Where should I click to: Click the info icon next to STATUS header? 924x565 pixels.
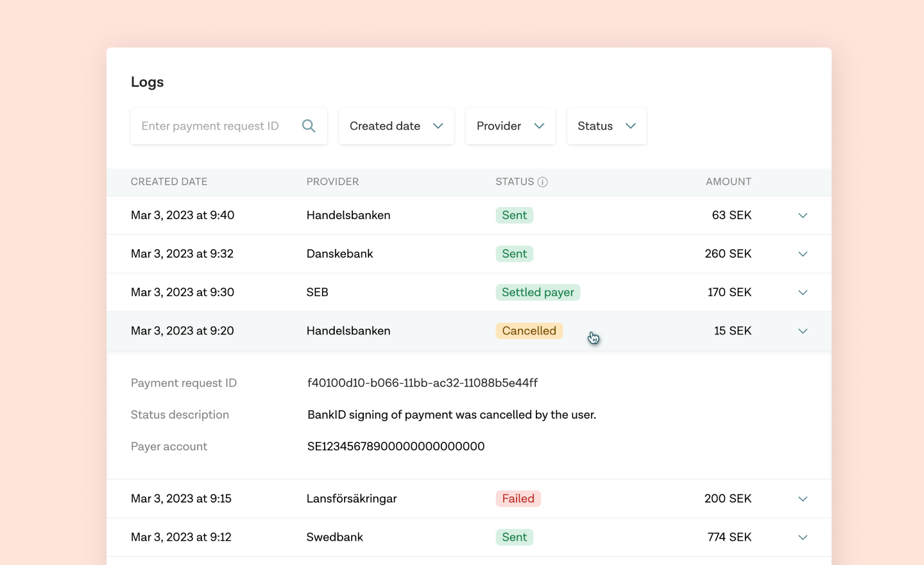(543, 182)
